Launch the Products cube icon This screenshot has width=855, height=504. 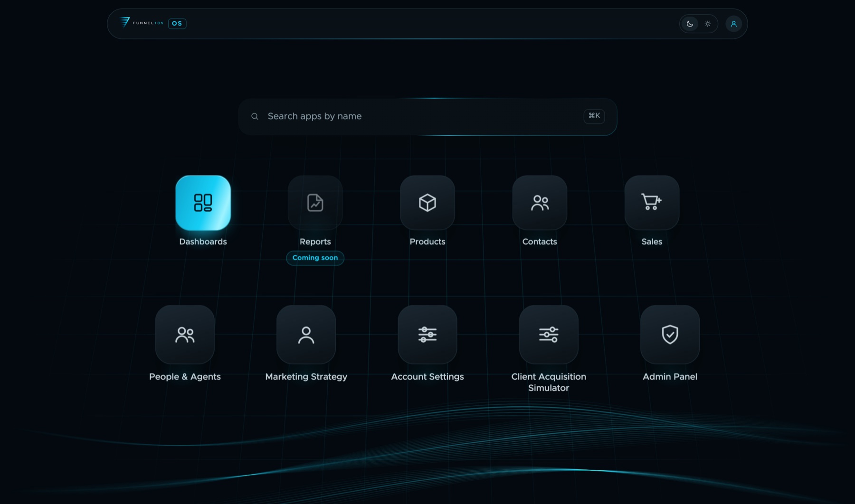[x=427, y=203]
